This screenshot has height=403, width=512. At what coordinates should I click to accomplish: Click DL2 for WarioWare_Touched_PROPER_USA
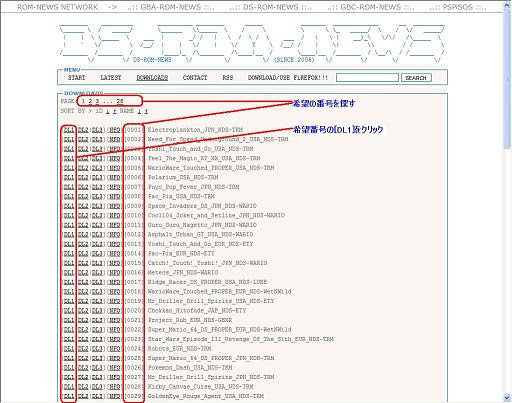tap(83, 168)
